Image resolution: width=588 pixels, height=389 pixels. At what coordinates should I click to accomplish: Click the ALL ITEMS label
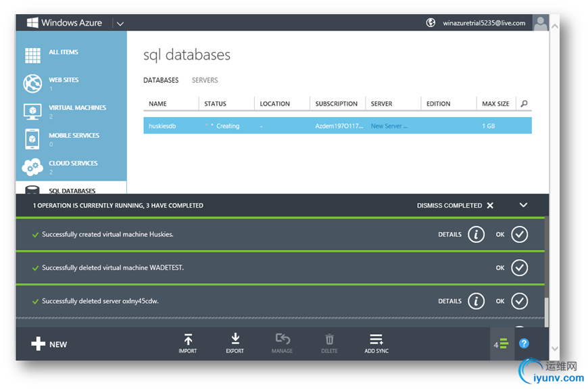point(64,52)
